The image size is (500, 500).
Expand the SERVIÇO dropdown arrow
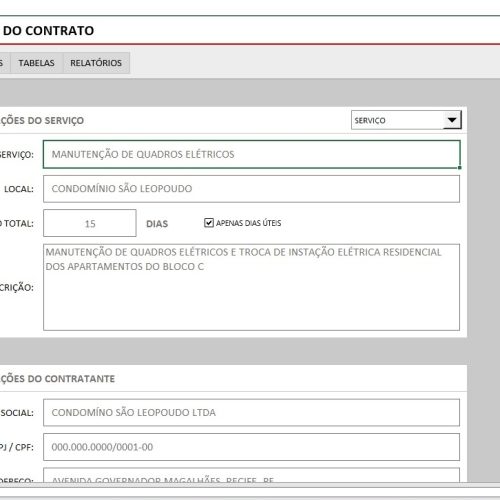[452, 120]
